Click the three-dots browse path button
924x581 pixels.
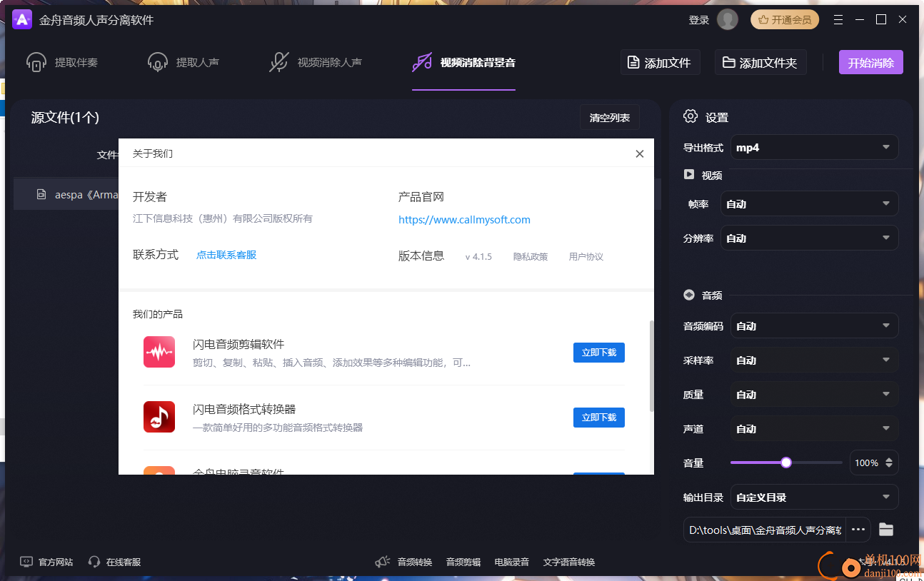858,530
